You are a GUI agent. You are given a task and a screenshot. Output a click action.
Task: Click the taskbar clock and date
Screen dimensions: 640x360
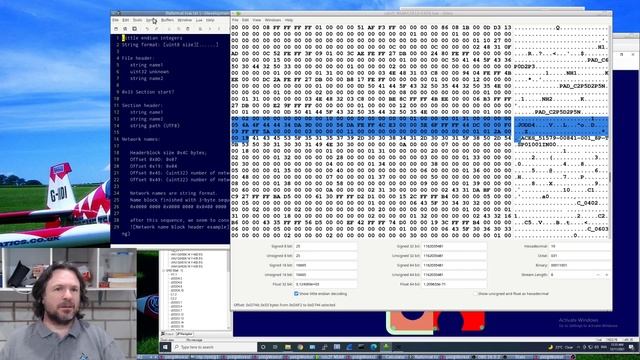(617, 347)
